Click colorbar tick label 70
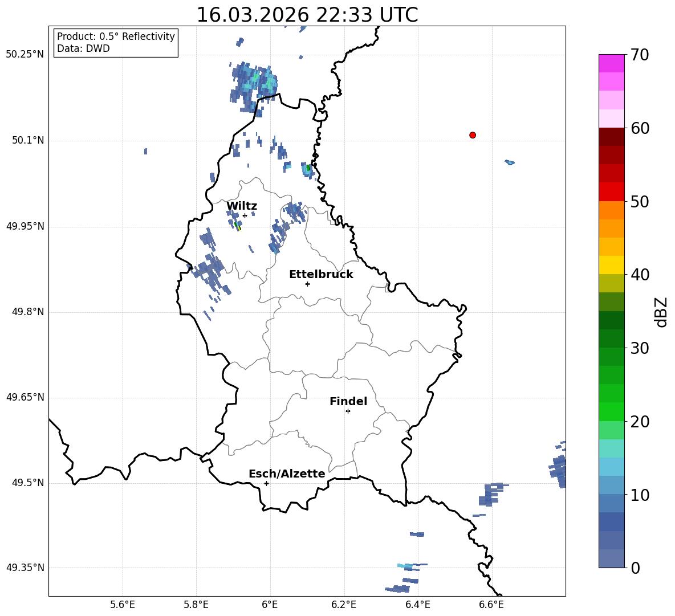 pyautogui.click(x=640, y=55)
